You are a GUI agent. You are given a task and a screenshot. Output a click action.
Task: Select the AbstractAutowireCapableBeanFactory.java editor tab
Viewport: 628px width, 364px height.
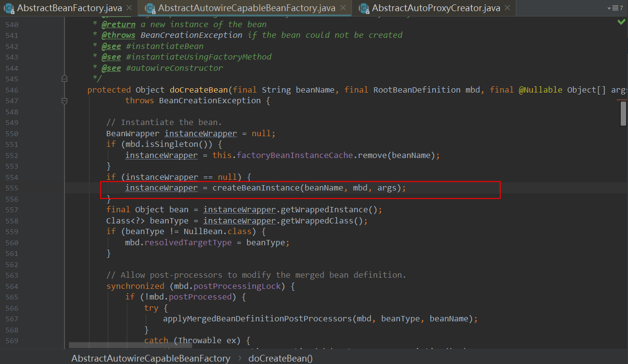pos(244,8)
